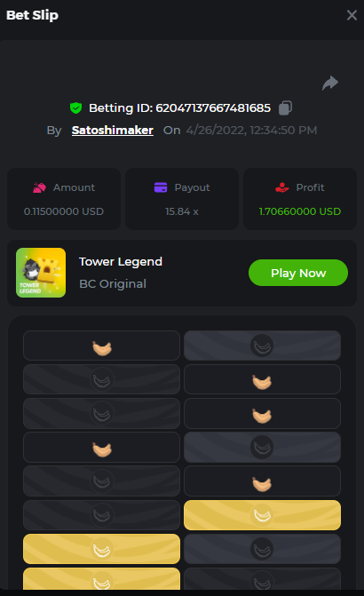
Task: Click the third-row left hidden tile
Action: [x=101, y=413]
